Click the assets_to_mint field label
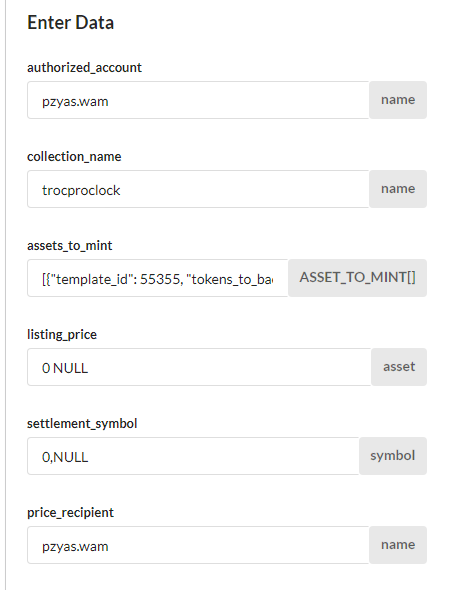The image size is (451, 590). (x=70, y=246)
